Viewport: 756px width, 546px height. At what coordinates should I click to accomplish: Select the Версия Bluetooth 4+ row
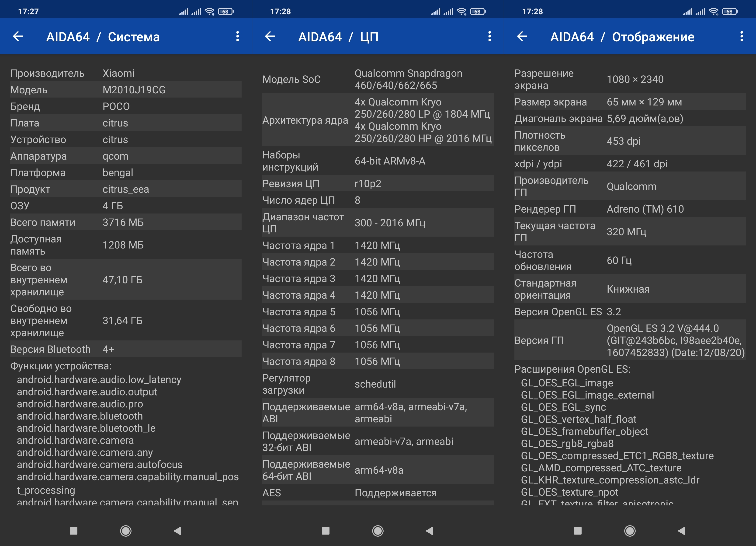(126, 349)
